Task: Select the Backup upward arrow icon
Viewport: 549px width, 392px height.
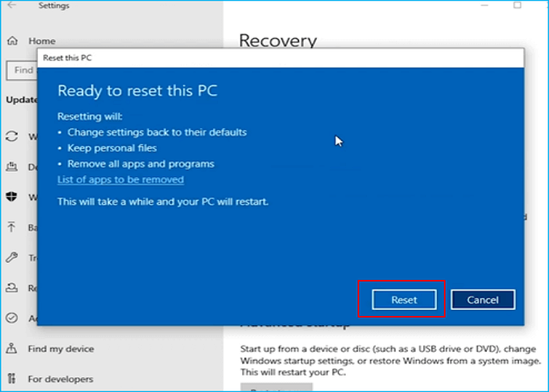Action: (13, 227)
